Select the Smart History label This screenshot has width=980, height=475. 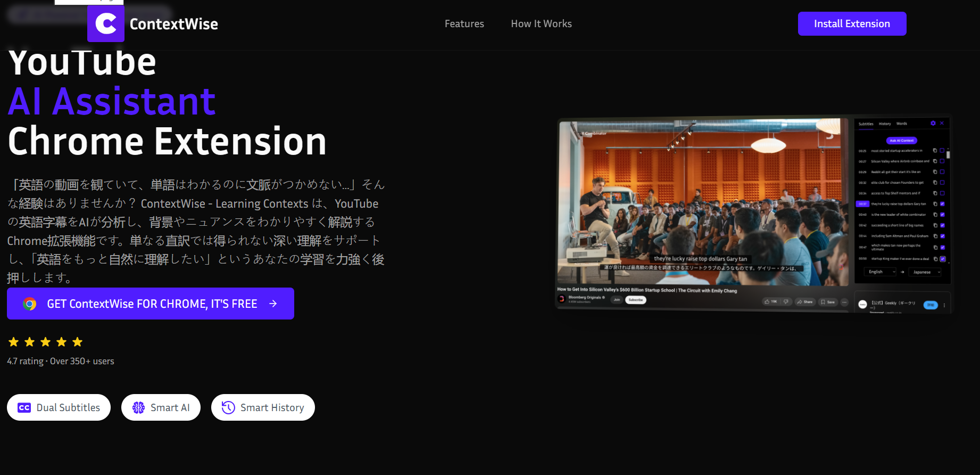point(272,407)
